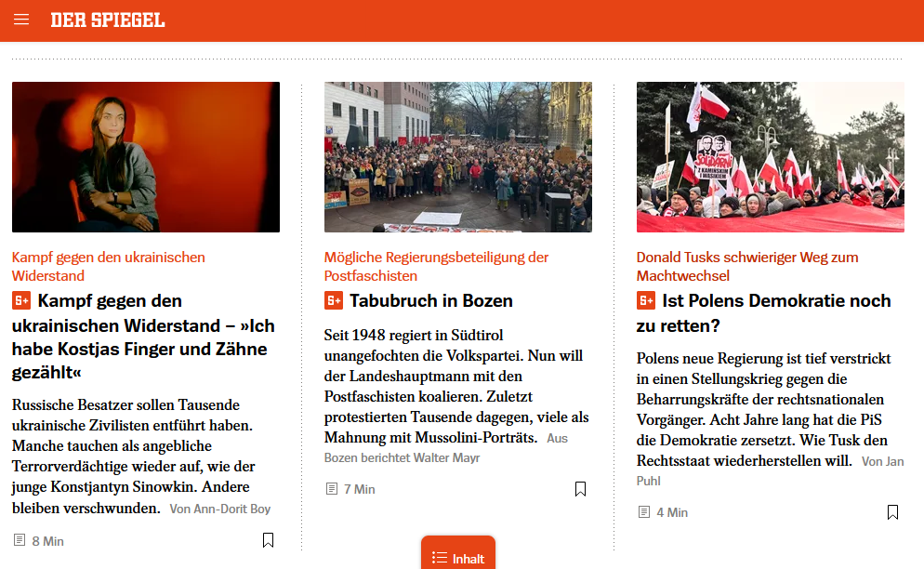Bookmark the Polens Demokratie article
Image resolution: width=924 pixels, height=569 pixels.
(x=892, y=511)
